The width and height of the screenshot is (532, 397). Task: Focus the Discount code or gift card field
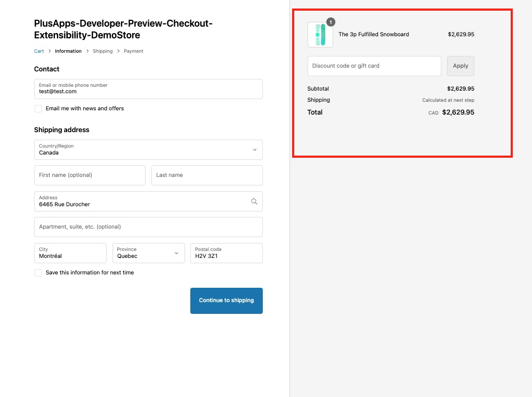(374, 66)
